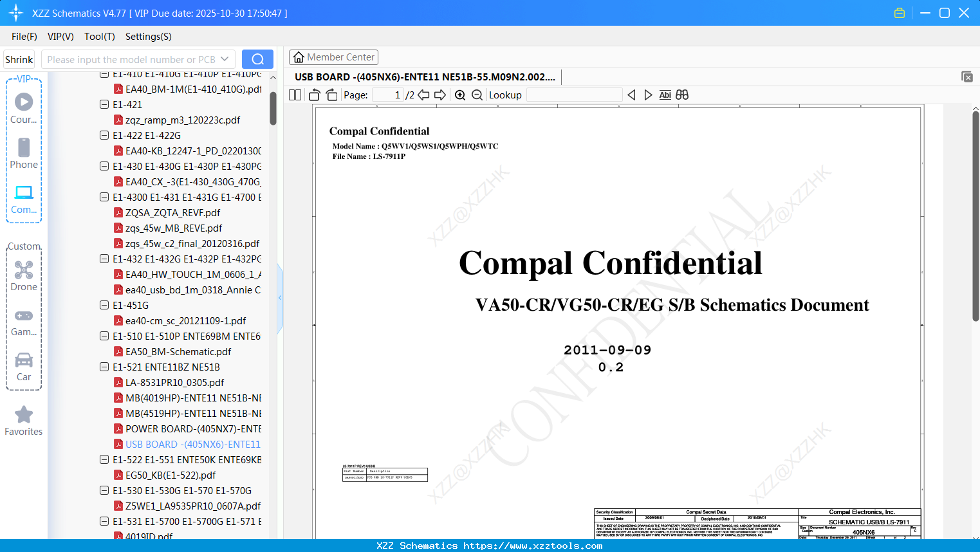The image size is (980, 552).
Task: Collapse the E1-530 E1-530G folder
Action: (104, 490)
